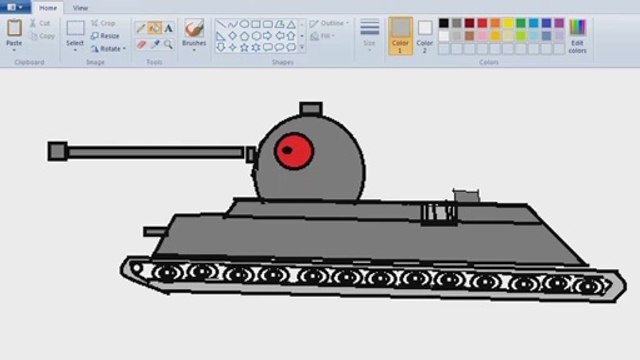640x360 pixels.
Task: Open the Edit colors dialog
Action: 578,36
